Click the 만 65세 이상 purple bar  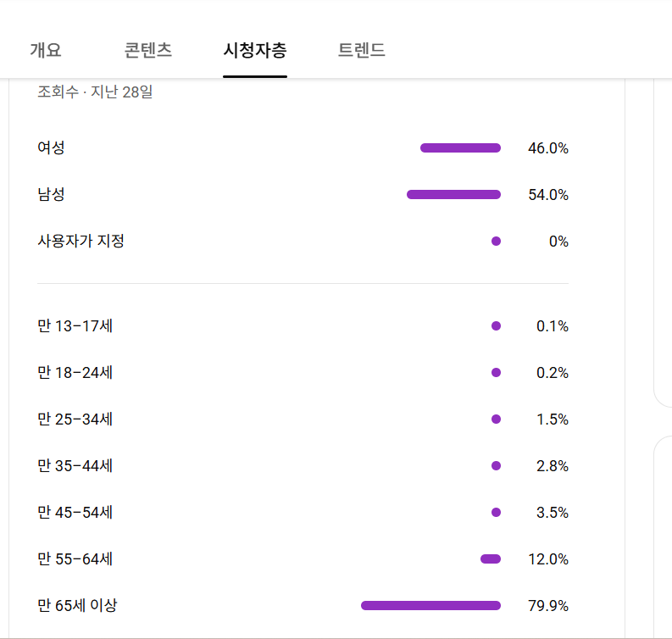pos(430,606)
